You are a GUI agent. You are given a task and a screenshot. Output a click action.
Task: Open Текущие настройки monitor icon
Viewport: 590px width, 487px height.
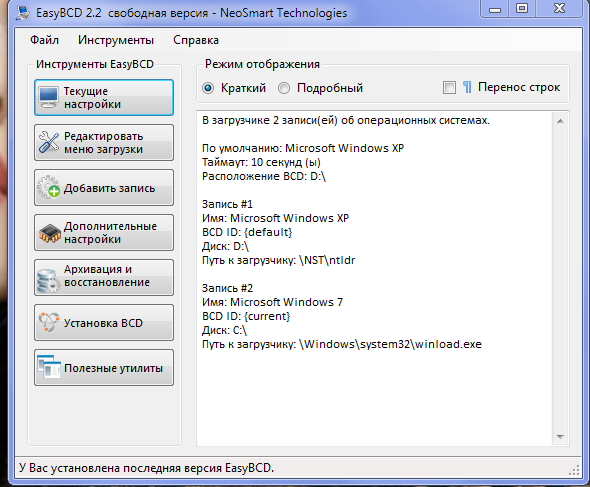[x=49, y=97]
